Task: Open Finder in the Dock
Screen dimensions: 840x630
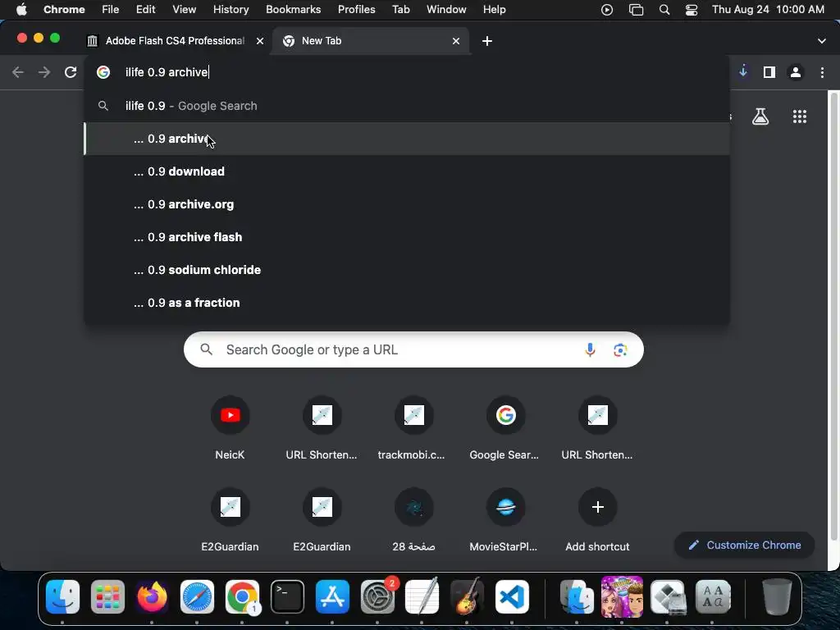Action: pyautogui.click(x=62, y=597)
